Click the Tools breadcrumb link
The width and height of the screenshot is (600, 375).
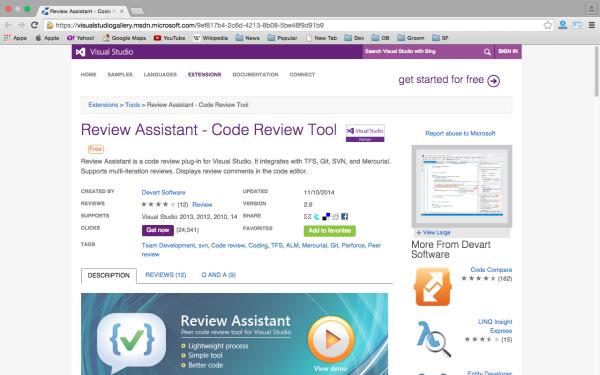132,105
